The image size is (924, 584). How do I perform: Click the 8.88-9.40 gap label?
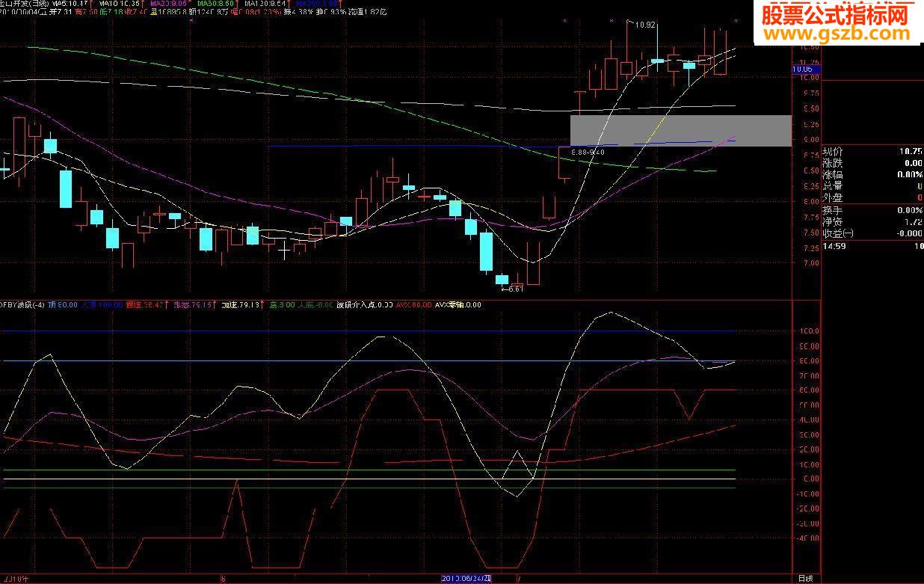[587, 153]
